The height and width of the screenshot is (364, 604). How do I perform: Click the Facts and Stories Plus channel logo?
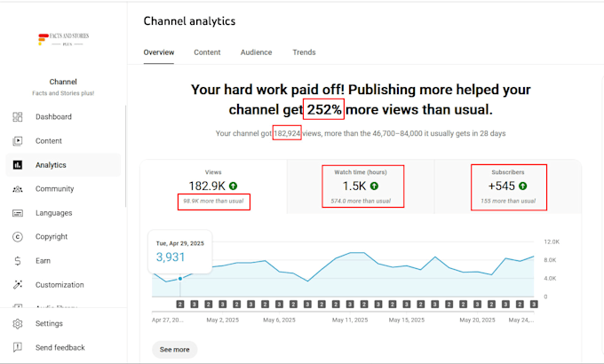63,39
